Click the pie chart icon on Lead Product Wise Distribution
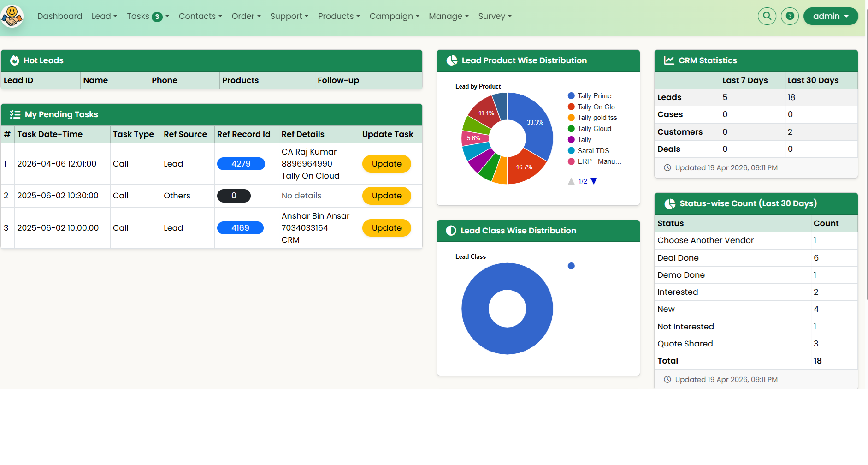This screenshot has width=868, height=465. tap(452, 60)
